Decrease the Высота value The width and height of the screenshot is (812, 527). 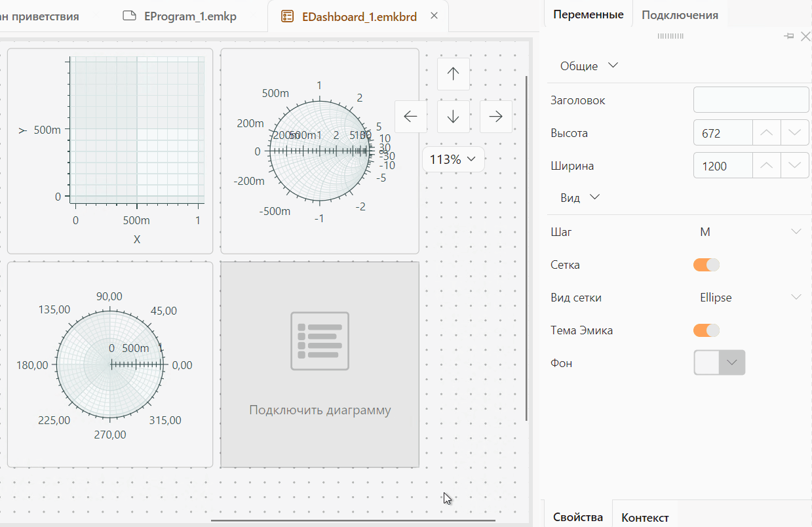[x=794, y=133]
